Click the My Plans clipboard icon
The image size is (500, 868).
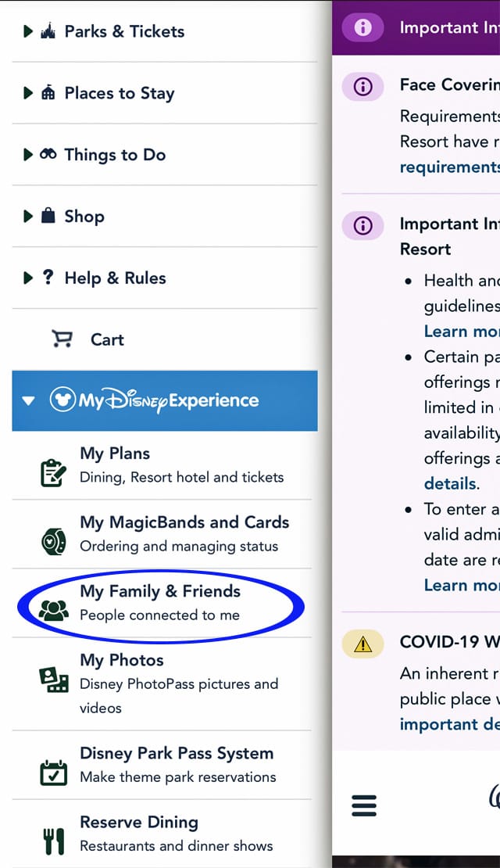[53, 473]
